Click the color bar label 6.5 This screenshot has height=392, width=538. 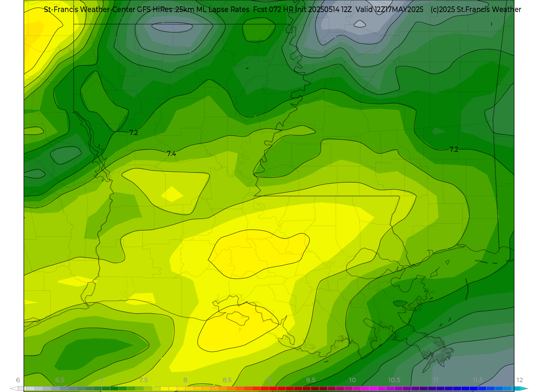pos(60,380)
